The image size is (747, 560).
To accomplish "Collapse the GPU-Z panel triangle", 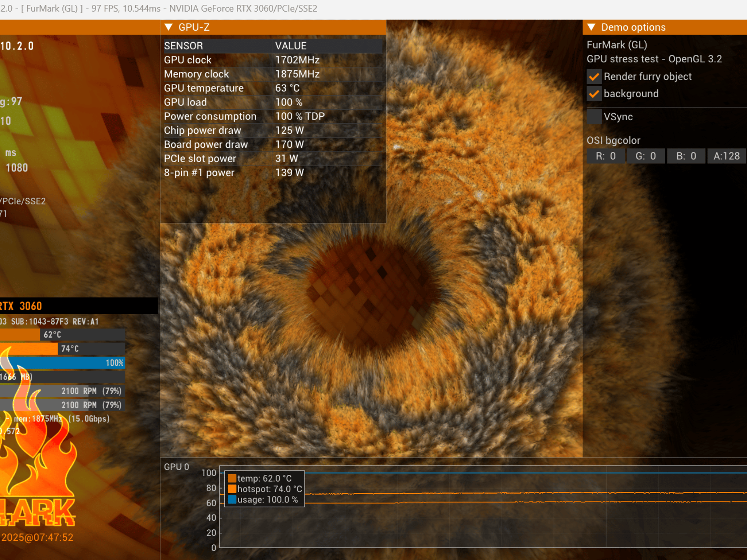I will pyautogui.click(x=169, y=27).
